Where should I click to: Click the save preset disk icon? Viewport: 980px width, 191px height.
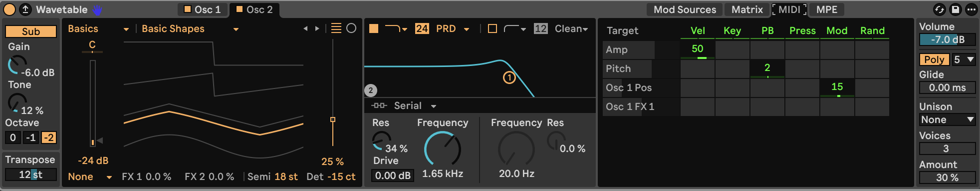[x=955, y=9]
